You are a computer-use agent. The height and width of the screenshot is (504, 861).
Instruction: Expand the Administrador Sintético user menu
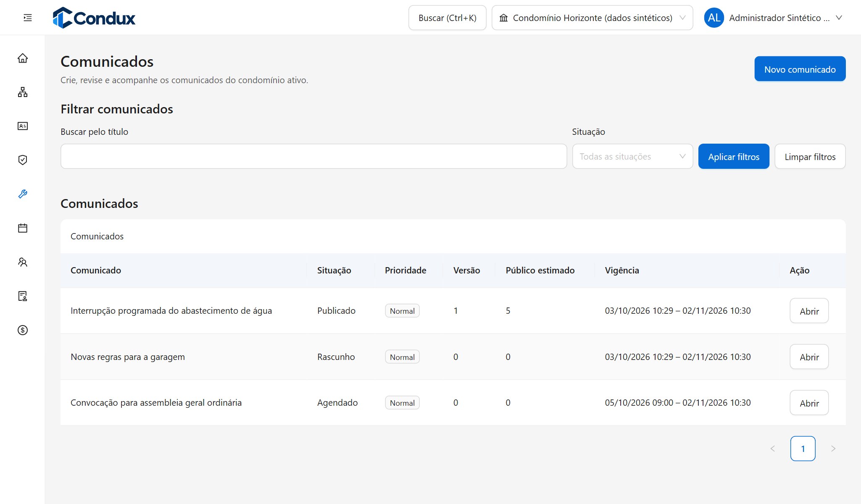(x=774, y=18)
